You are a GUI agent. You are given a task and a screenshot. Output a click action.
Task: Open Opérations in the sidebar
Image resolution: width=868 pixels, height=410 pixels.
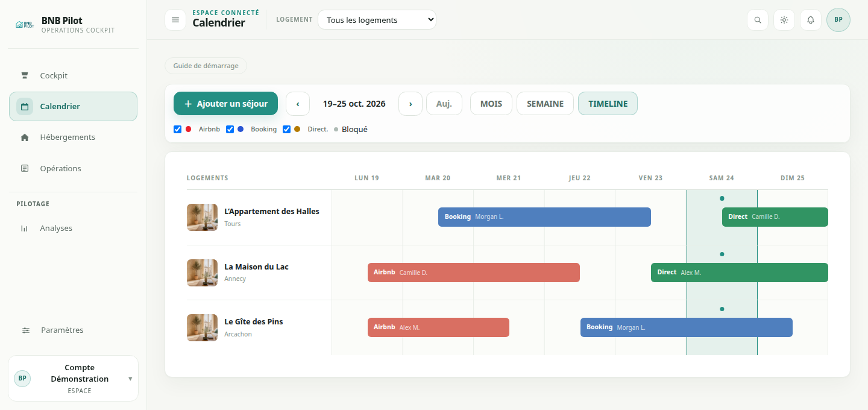click(x=73, y=168)
